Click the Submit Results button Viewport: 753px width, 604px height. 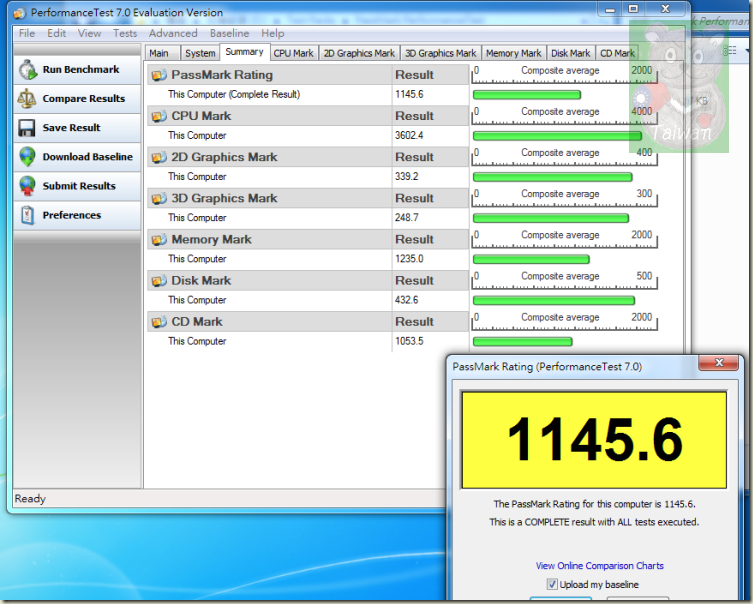pyautogui.click(x=77, y=186)
